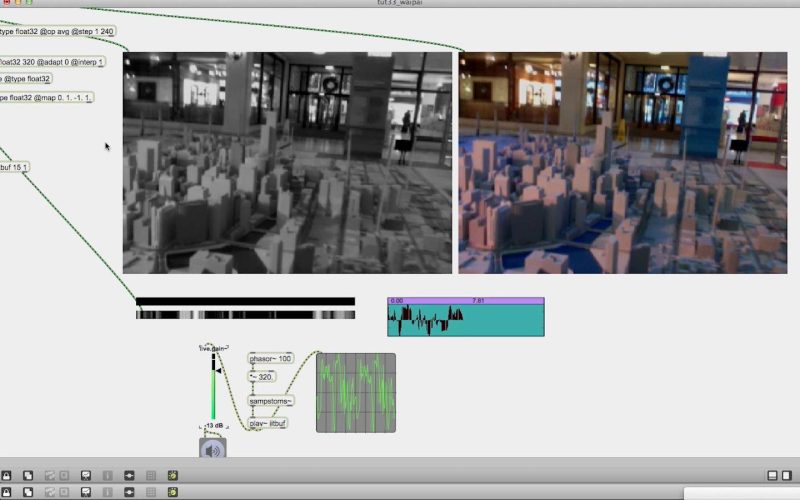This screenshot has width=800, height=500.
Task: Toggle audio with the ezdac speaker button
Action: tap(212, 449)
